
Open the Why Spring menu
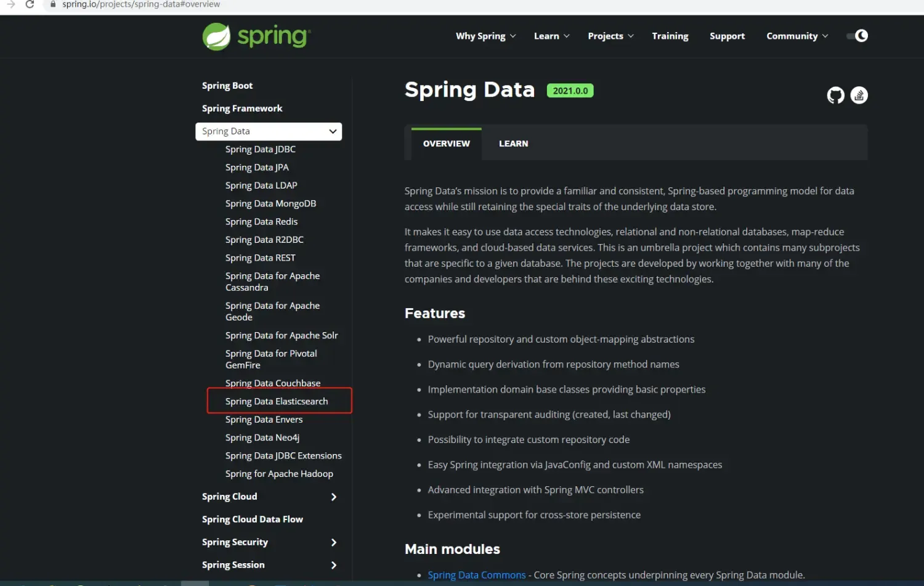pyautogui.click(x=485, y=36)
